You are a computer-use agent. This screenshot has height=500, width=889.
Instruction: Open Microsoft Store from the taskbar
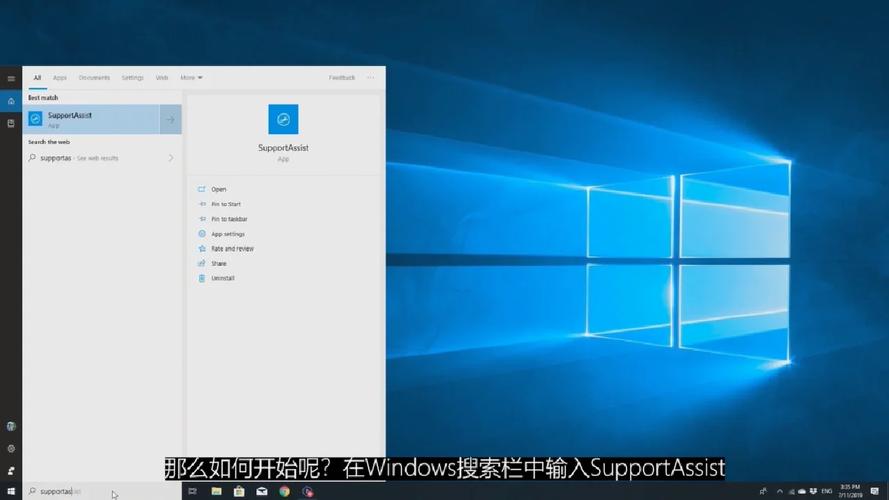coord(239,491)
